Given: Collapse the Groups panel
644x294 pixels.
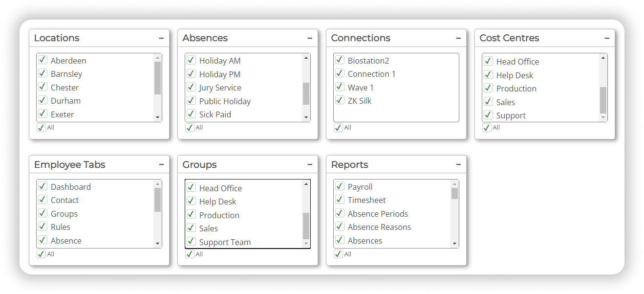Looking at the screenshot, I should (x=309, y=164).
